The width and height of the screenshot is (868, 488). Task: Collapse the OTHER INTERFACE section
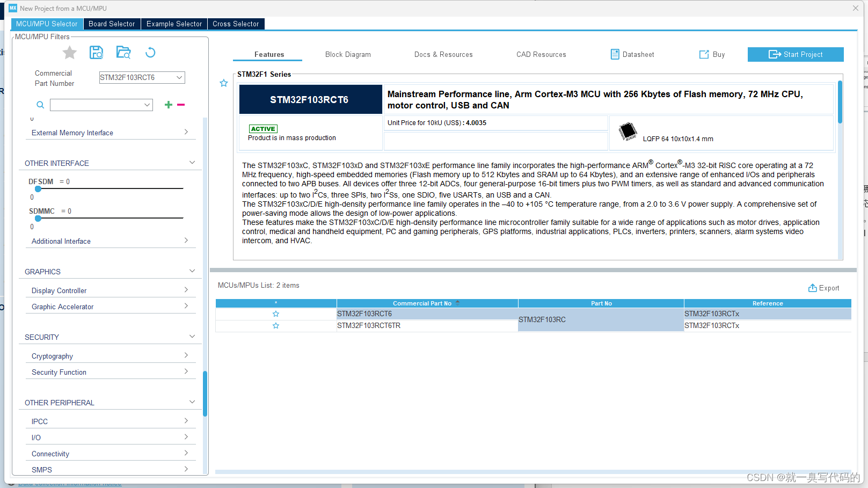click(x=192, y=163)
